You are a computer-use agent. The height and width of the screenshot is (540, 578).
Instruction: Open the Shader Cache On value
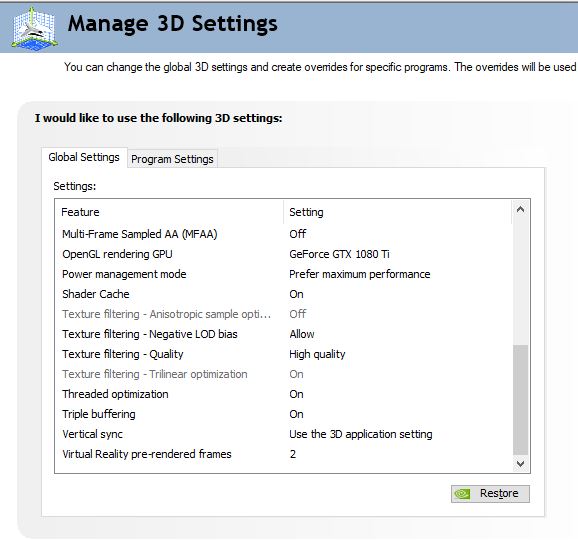296,294
